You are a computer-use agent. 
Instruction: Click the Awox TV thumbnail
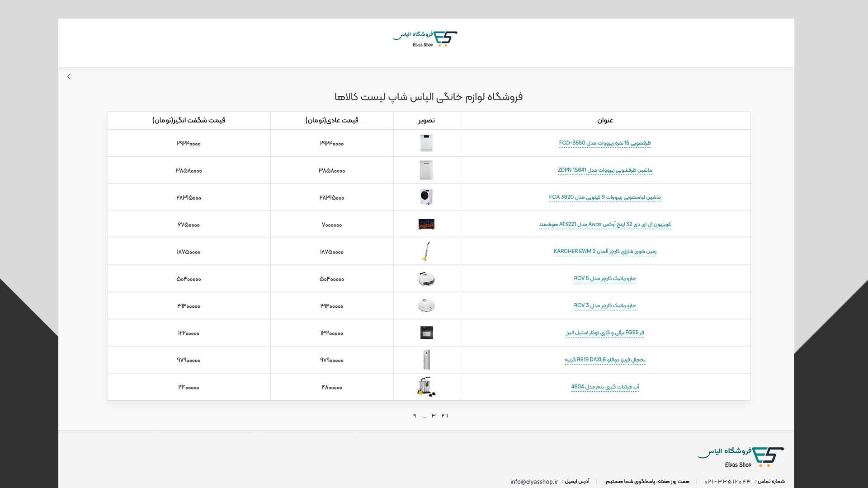pos(426,224)
